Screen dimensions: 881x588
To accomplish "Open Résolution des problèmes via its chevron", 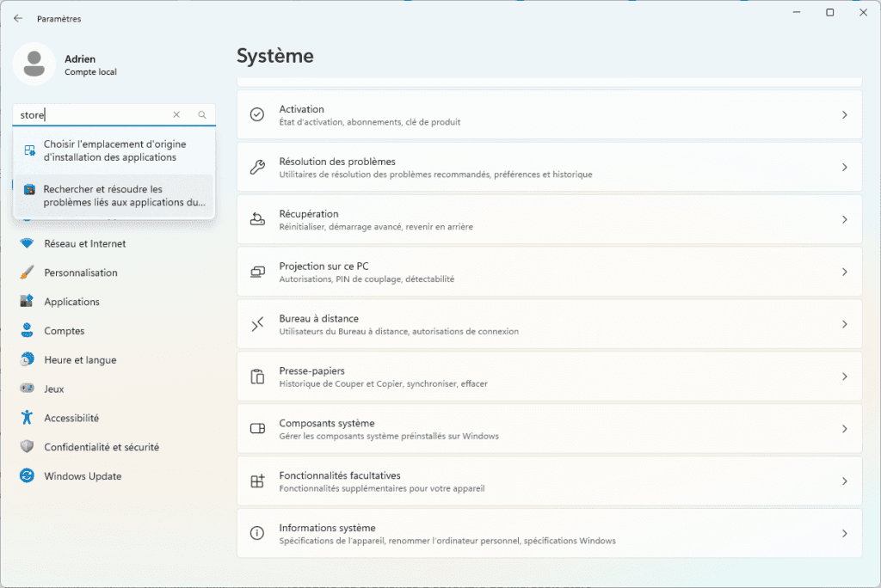I will tap(845, 167).
